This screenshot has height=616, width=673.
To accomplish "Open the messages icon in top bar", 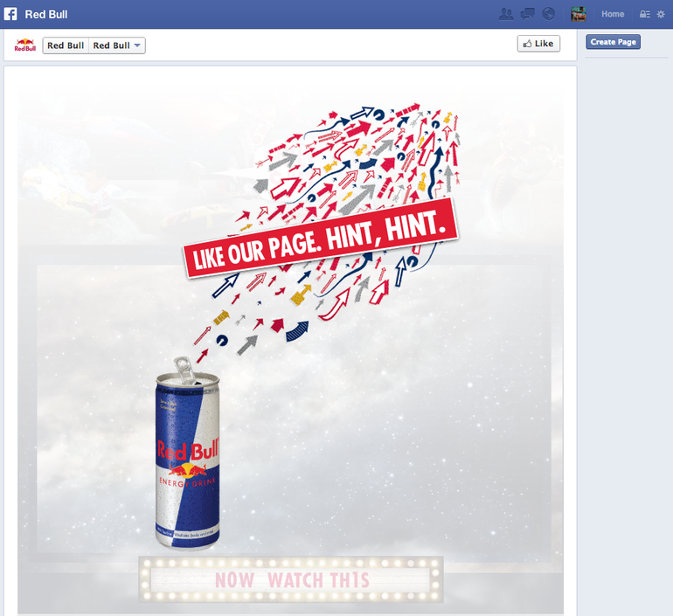I will (x=528, y=14).
